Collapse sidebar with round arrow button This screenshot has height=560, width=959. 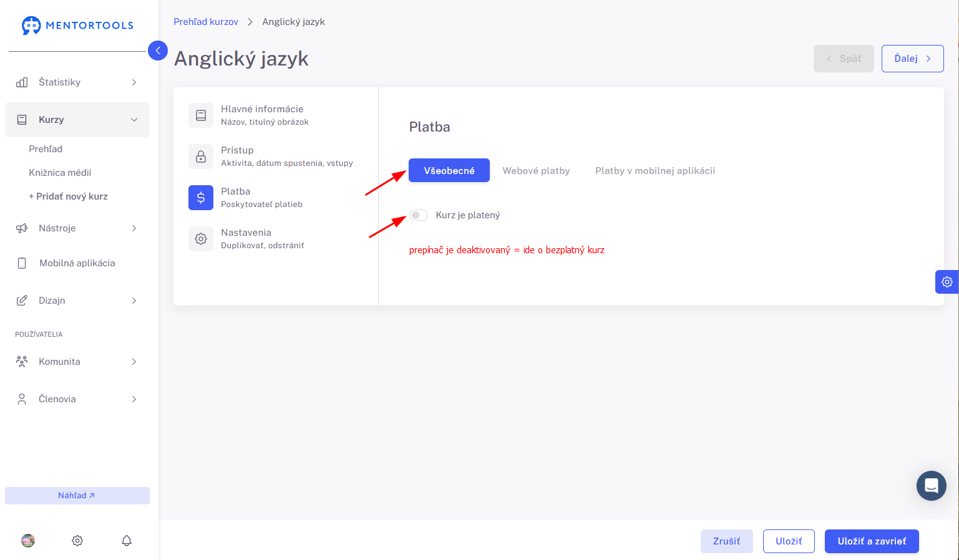pos(158,51)
